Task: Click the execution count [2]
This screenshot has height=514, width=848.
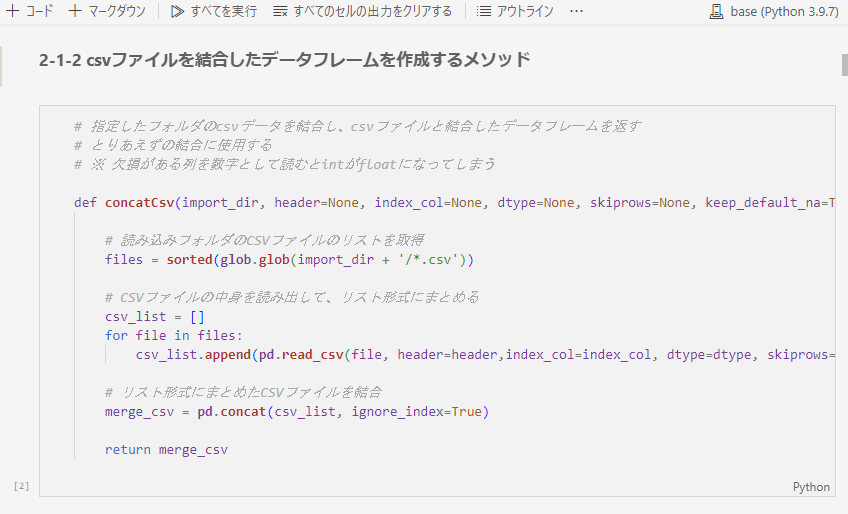Action: [x=21, y=486]
